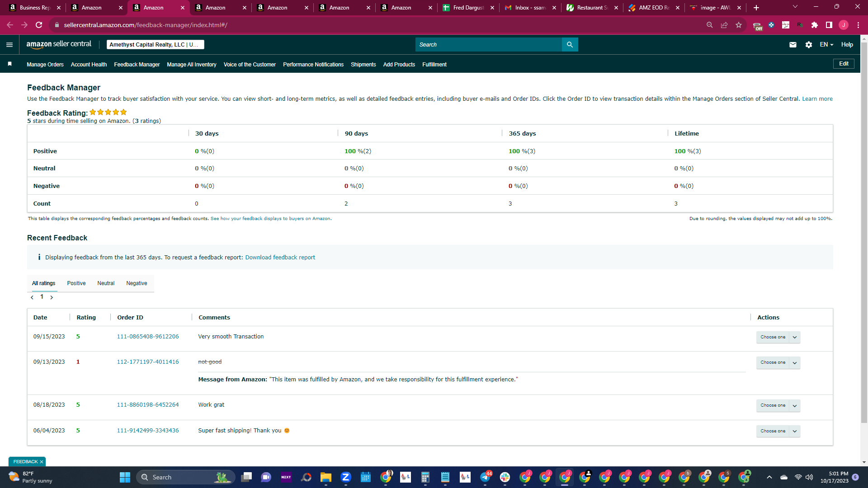Click the Help link in the header
Image resolution: width=868 pixels, height=488 pixels.
(847, 45)
